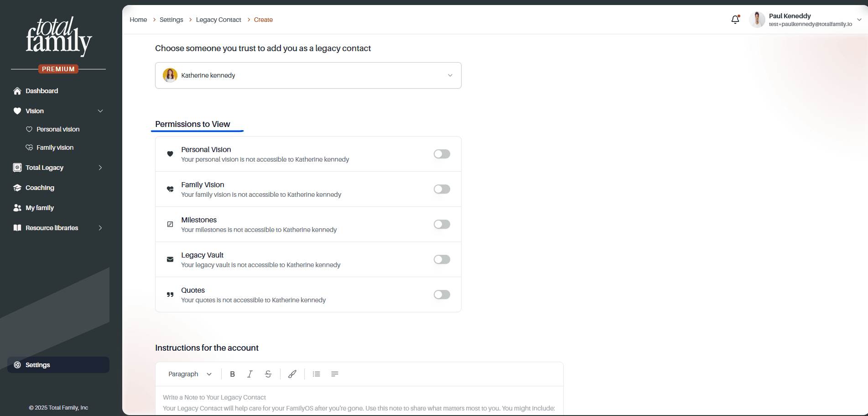Expand the Resource libraries sidebar chevron
This screenshot has height=416, width=868.
tap(100, 228)
